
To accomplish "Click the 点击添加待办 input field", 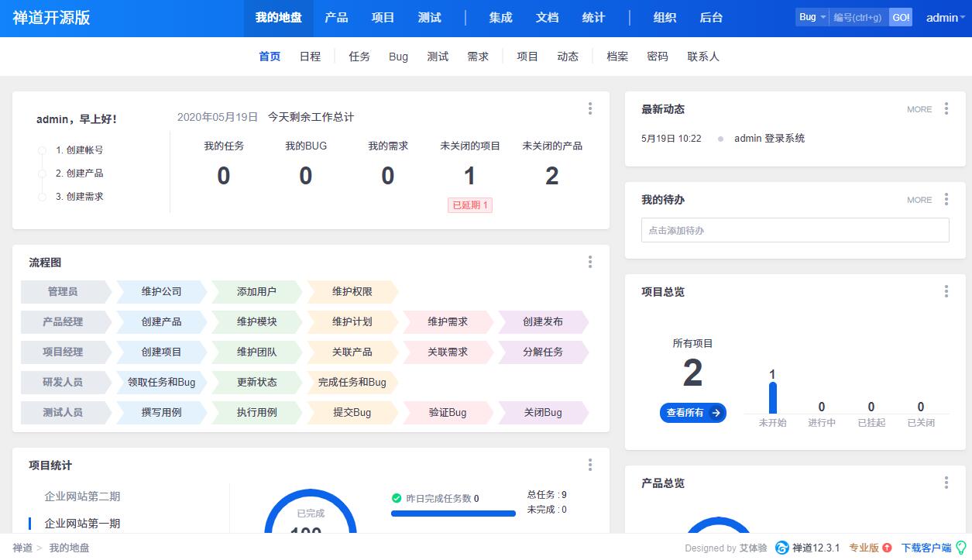I will 795,229.
